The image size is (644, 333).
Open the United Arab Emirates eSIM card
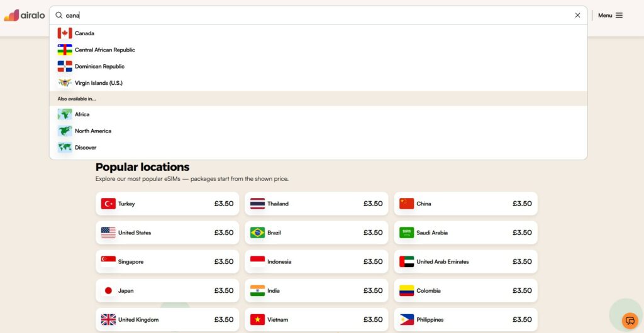(465, 261)
